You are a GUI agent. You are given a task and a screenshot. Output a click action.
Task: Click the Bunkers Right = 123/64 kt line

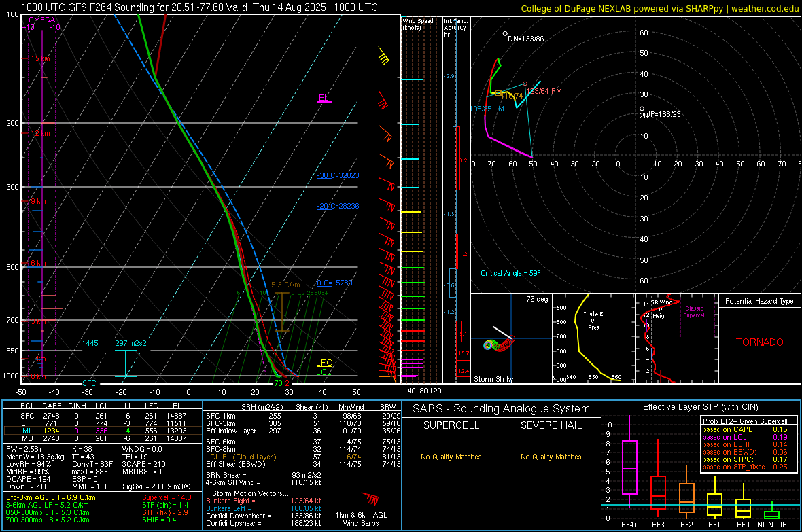(264, 501)
